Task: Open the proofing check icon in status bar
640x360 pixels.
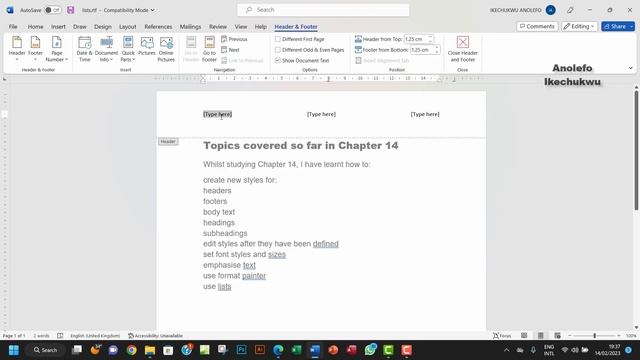Action: click(x=60, y=336)
